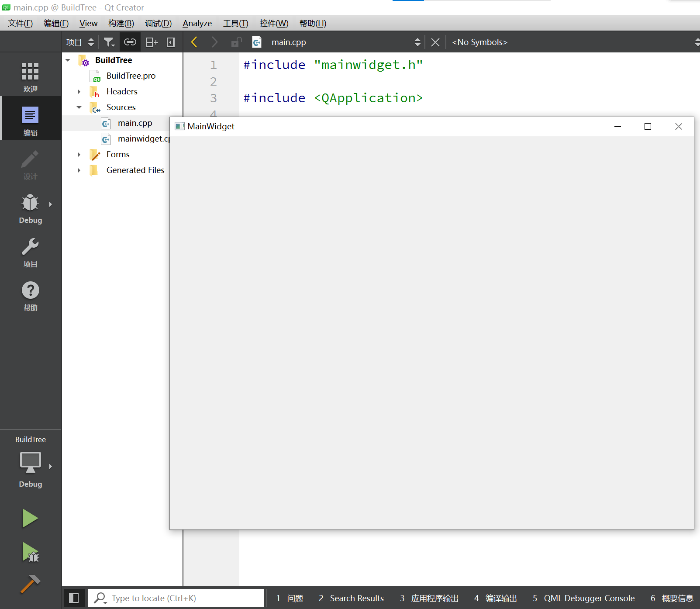Open the 帮助(H) menu
The width and height of the screenshot is (700, 609).
(x=313, y=23)
